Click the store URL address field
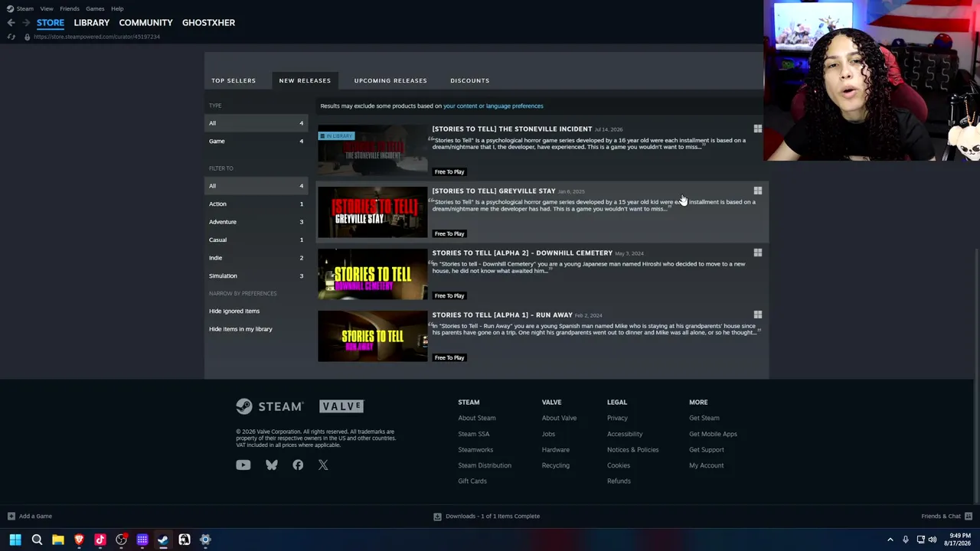Screen dimensions: 980x551 tap(96, 37)
